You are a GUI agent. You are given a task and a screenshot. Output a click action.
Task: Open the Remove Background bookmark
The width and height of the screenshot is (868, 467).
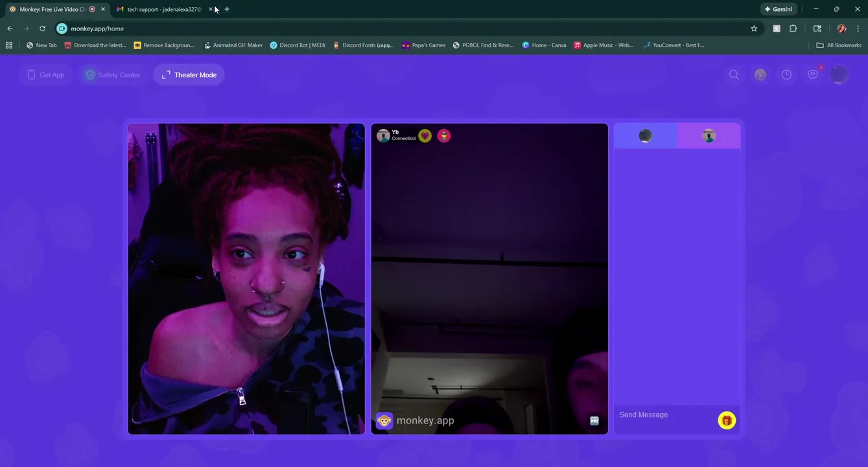coord(164,45)
